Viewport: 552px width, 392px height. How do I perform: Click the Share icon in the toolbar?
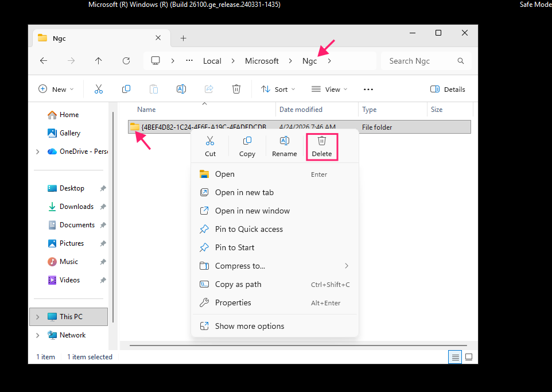tap(209, 89)
